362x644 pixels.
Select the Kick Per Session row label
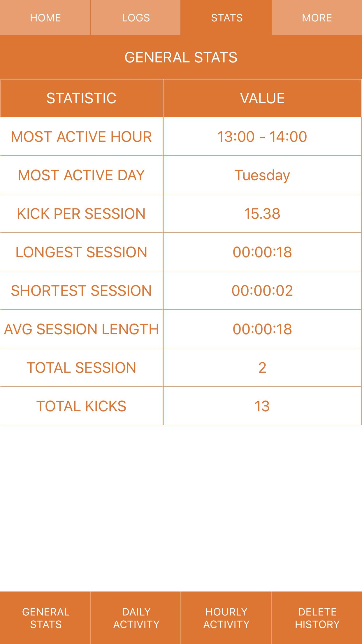click(x=81, y=213)
